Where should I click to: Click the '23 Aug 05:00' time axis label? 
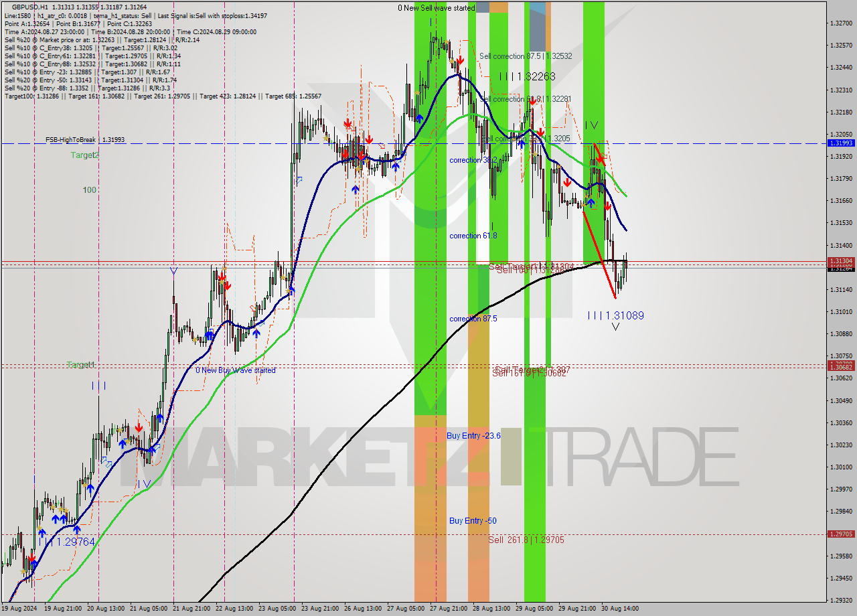277,609
